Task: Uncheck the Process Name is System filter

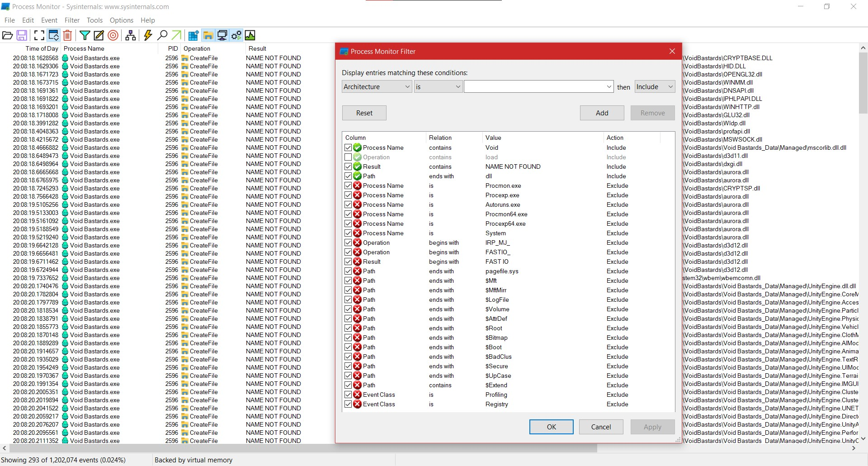Action: 348,233
